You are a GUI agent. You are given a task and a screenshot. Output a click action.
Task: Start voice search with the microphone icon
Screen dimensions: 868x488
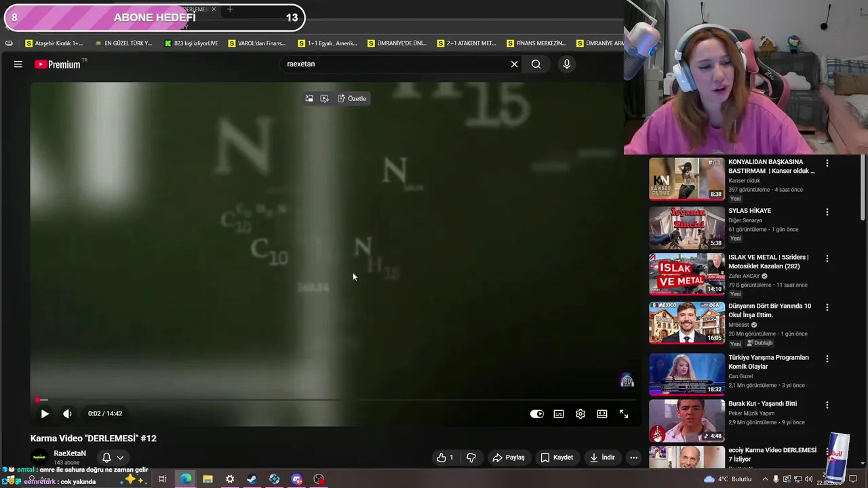(567, 64)
